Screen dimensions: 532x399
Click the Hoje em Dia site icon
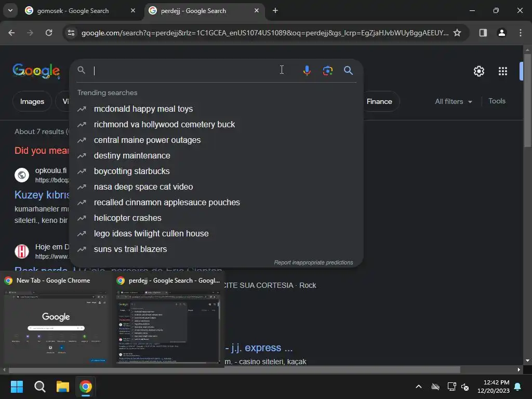click(x=22, y=251)
